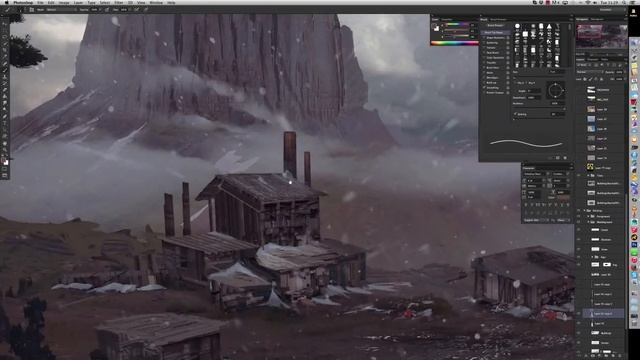Open the tool preset picker in options bar
This screenshot has height=360, width=640.
(x=8, y=9)
